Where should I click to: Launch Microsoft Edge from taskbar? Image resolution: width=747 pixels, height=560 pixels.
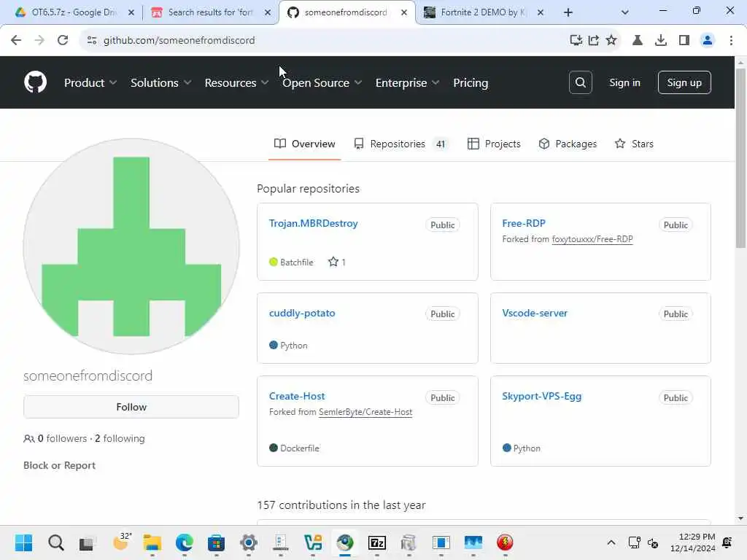(x=185, y=542)
